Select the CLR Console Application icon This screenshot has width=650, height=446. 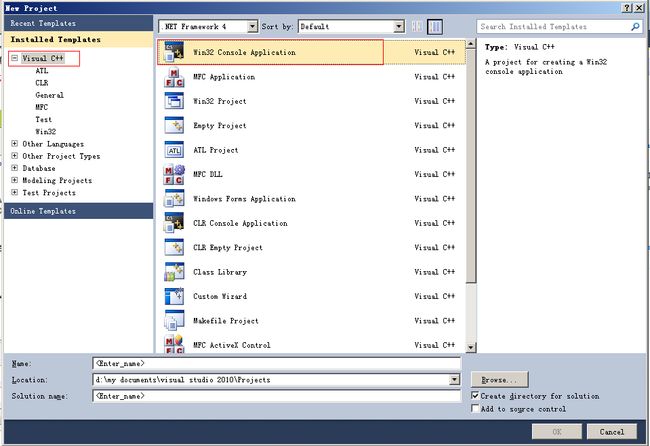[x=174, y=223]
